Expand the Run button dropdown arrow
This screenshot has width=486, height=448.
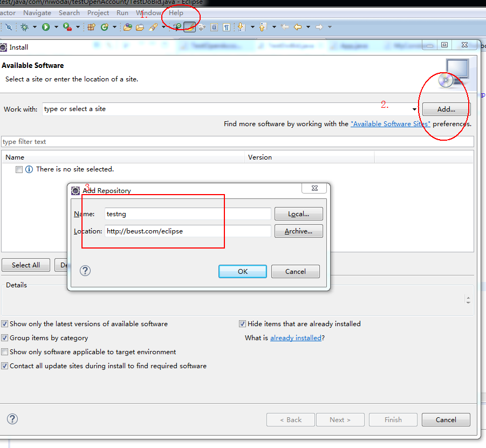click(56, 27)
